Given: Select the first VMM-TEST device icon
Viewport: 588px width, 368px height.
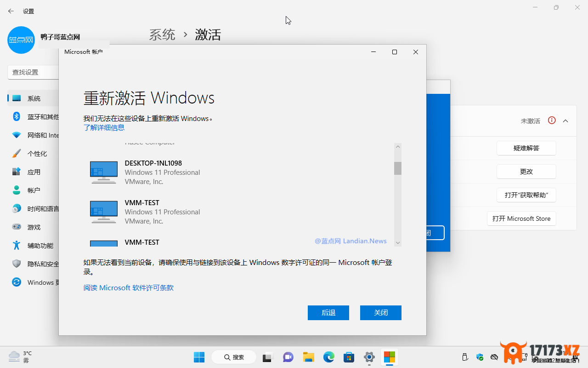Looking at the screenshot, I should tap(104, 212).
